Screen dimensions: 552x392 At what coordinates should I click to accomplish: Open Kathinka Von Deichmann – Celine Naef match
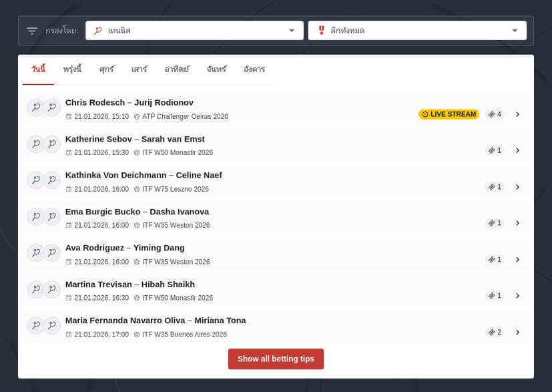coord(144,175)
